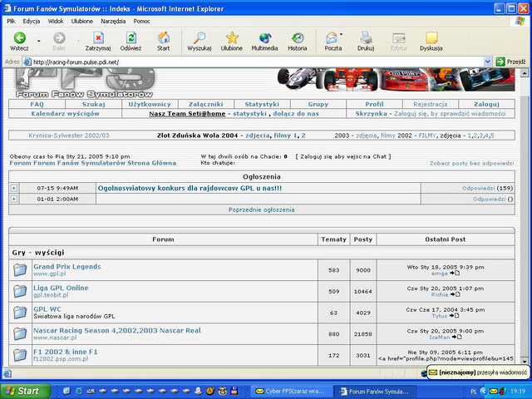Open the Użytkownicy members link

click(150, 104)
